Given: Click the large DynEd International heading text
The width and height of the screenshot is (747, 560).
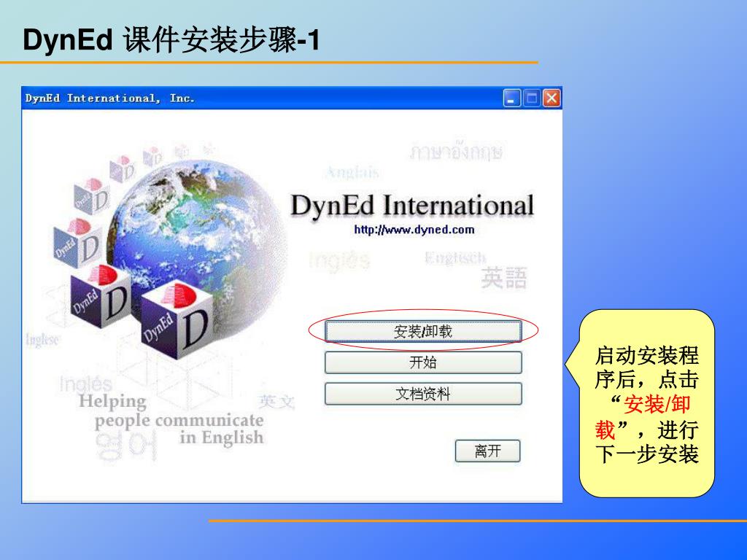Looking at the screenshot, I should pos(412,205).
